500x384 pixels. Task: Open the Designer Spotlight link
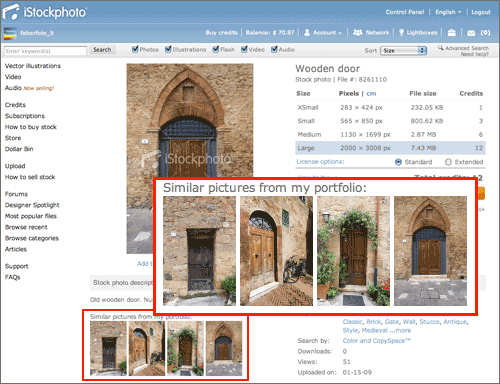tap(32, 205)
